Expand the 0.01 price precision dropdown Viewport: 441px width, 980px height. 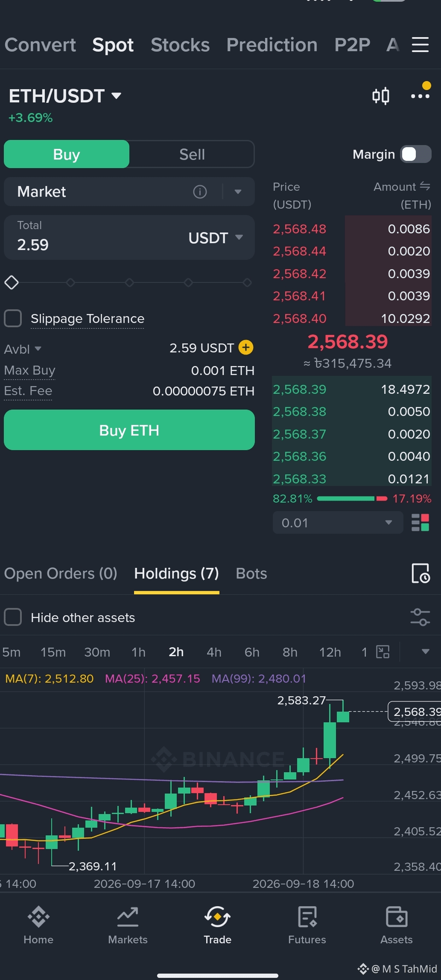point(338,523)
